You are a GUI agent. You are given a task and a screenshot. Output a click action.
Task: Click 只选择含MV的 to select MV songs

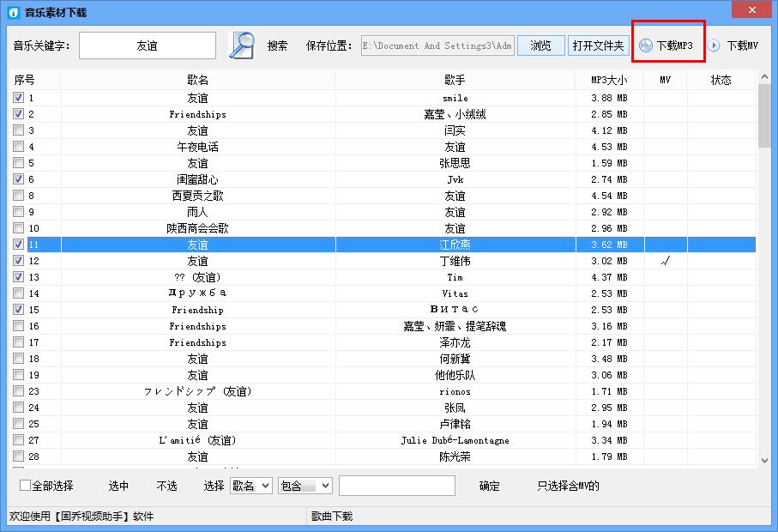568,485
